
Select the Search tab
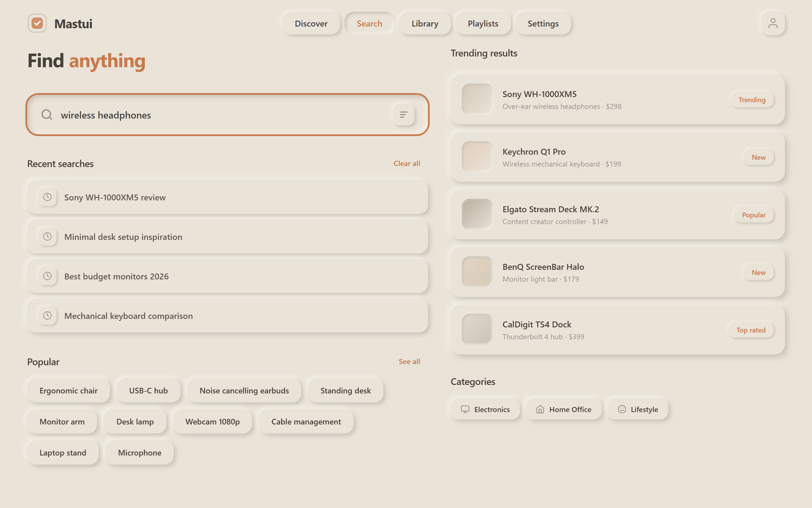coord(369,23)
